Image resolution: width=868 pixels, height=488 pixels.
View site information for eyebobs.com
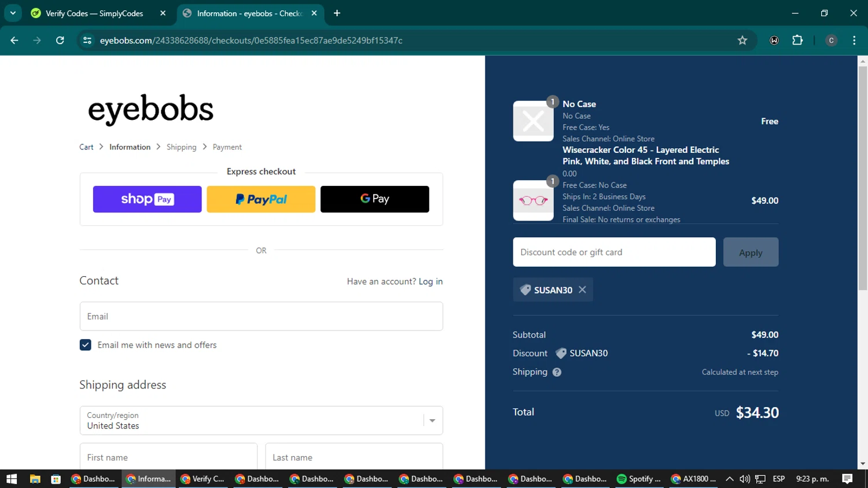(x=87, y=41)
